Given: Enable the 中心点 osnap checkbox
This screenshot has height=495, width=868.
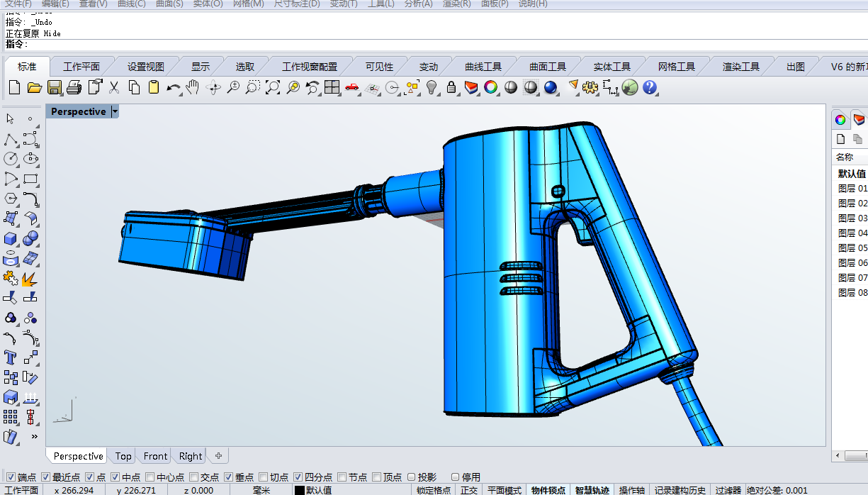Looking at the screenshot, I should (150, 477).
